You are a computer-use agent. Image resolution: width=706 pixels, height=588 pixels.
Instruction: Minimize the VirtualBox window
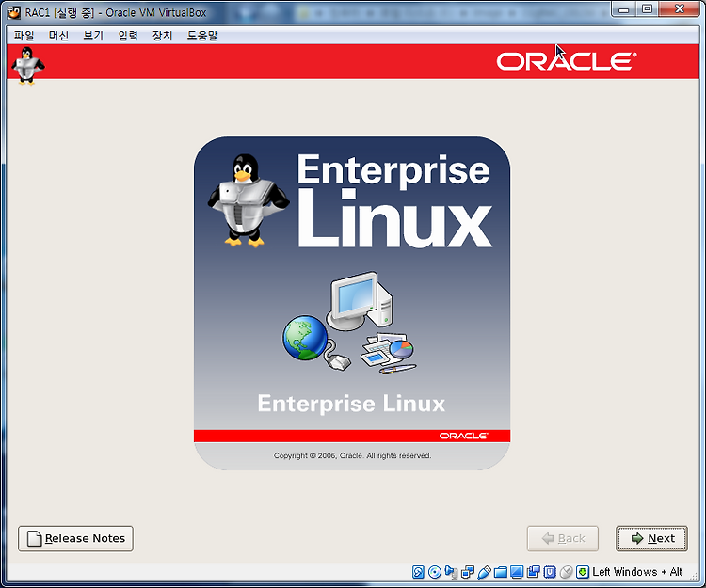click(623, 9)
